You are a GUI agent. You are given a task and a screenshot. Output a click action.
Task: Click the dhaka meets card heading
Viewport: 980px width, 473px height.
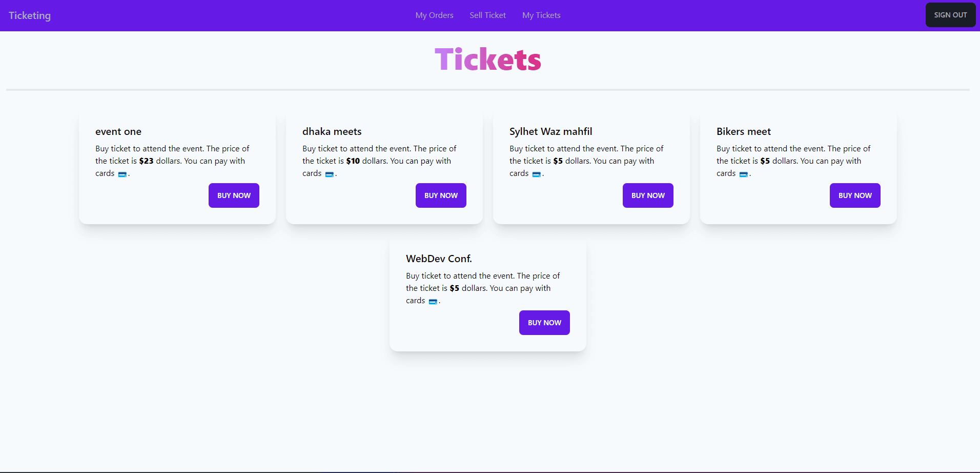click(332, 132)
